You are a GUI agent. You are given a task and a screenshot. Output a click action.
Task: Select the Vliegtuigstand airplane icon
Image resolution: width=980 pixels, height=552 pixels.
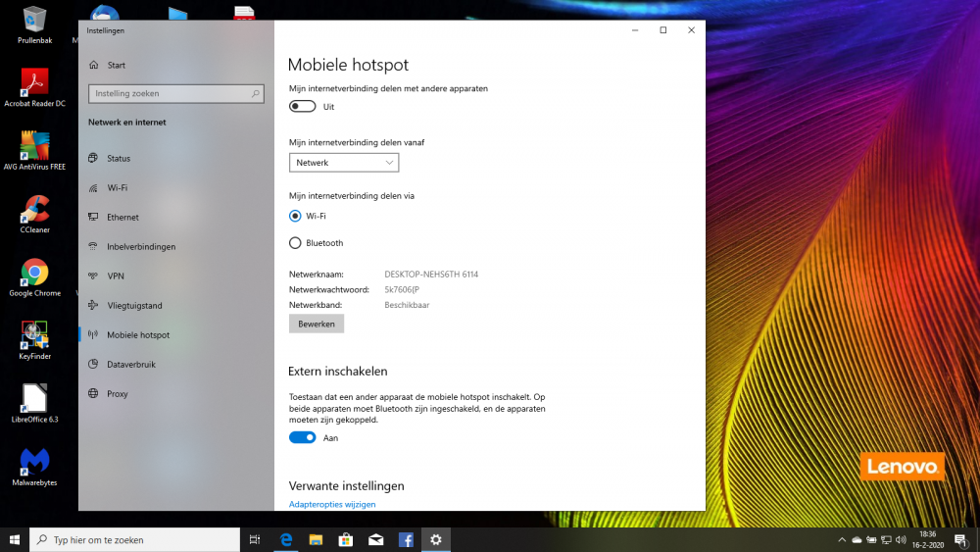pos(93,306)
